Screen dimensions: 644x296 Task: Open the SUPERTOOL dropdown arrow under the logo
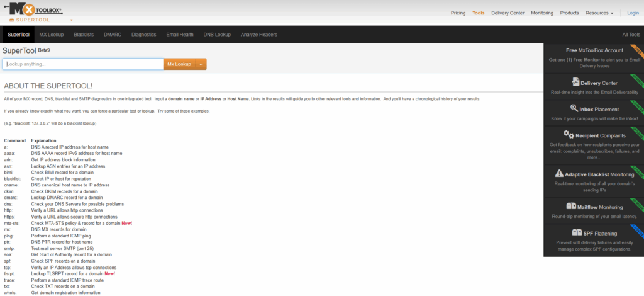72,20
